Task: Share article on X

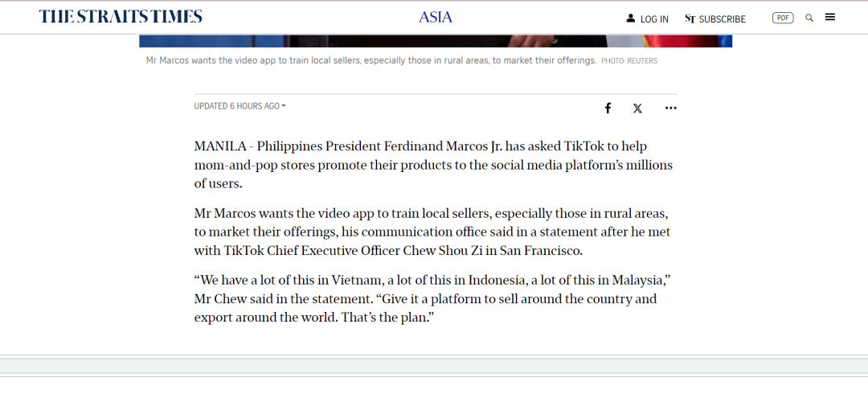Action: tap(637, 109)
